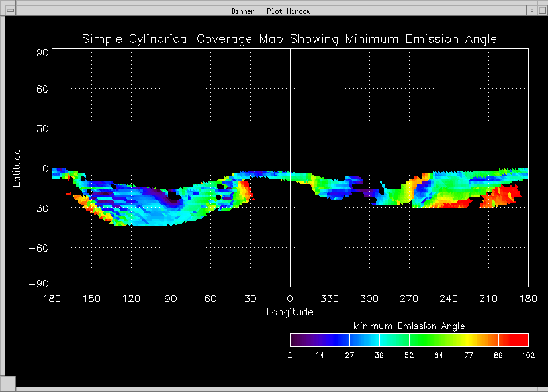Click the purple color bar segment (2–14)
This screenshot has height=392, width=548.
click(304, 340)
